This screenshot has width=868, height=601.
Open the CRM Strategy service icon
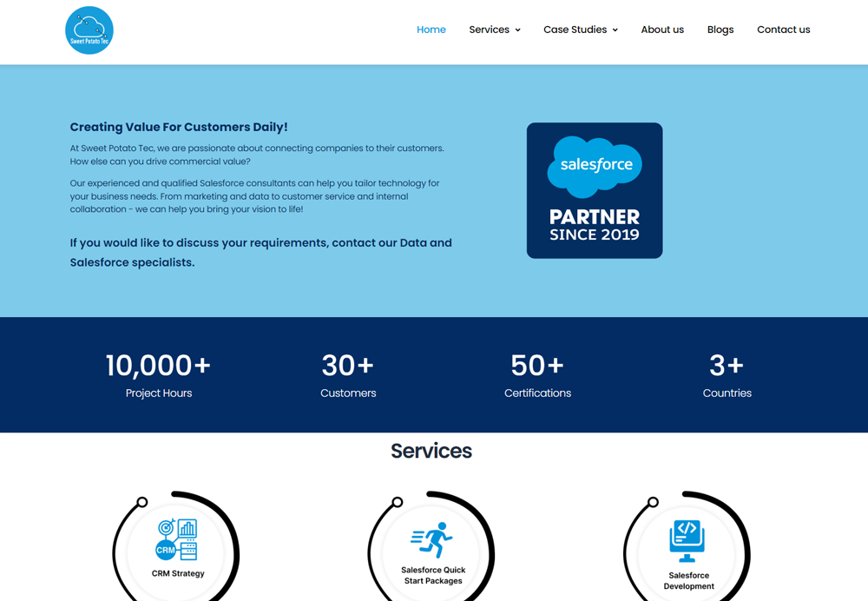click(176, 539)
